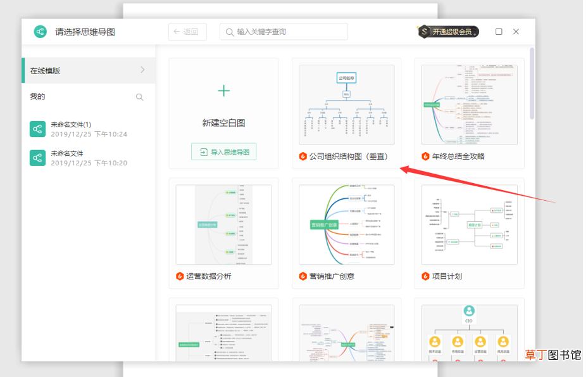Close the template dialog window
The width and height of the screenshot is (588, 377).
[x=516, y=32]
